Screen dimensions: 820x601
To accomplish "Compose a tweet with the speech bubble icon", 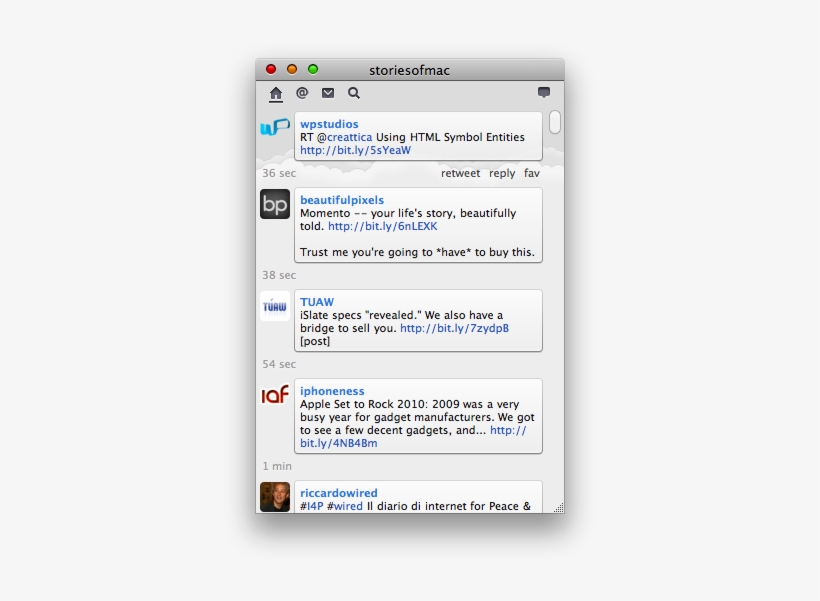I will pos(542,92).
